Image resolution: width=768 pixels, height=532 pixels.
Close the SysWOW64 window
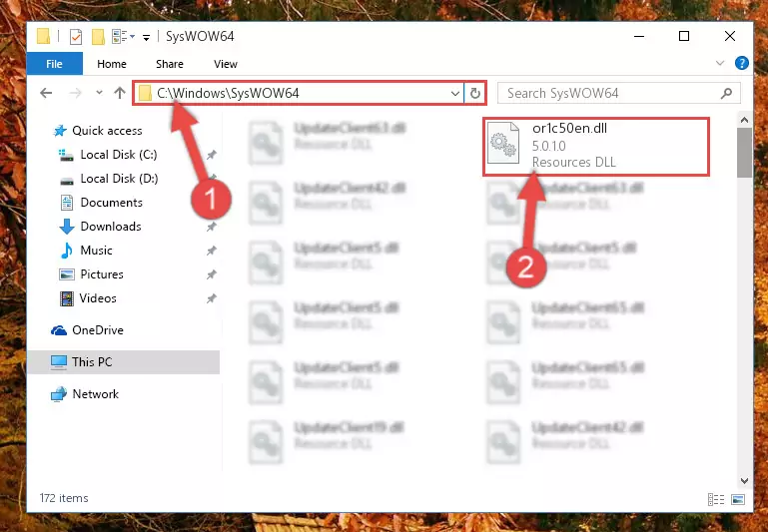(x=730, y=37)
